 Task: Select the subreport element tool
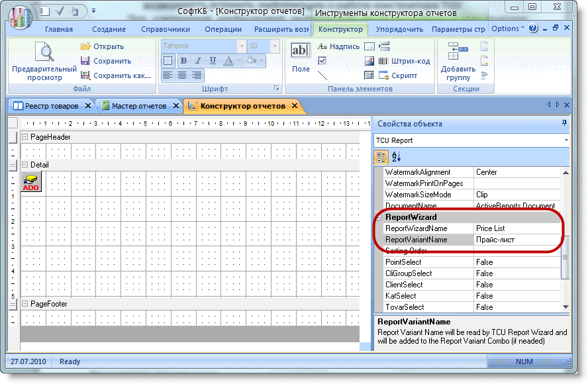[x=369, y=75]
